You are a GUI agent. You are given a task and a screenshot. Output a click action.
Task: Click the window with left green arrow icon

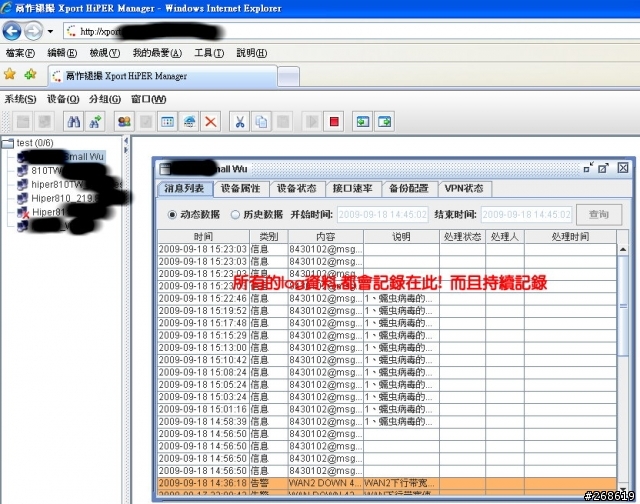tap(363, 122)
